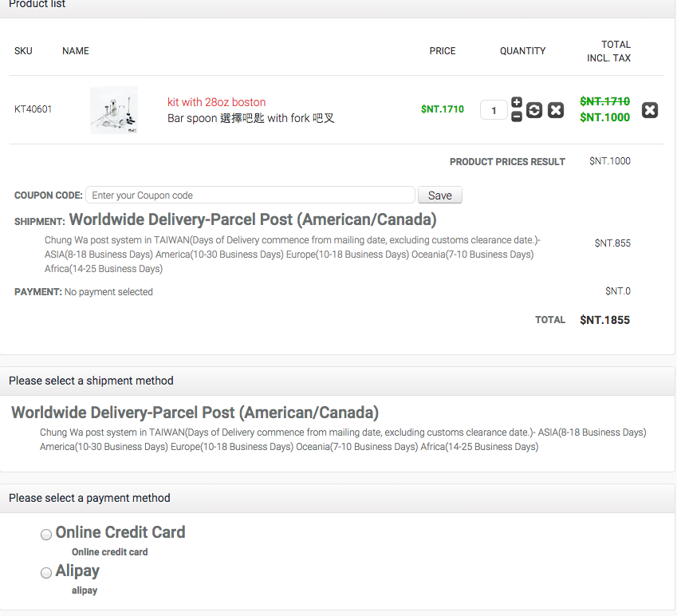Click the Product list section header
The image size is (677, 616).
(37, 5)
